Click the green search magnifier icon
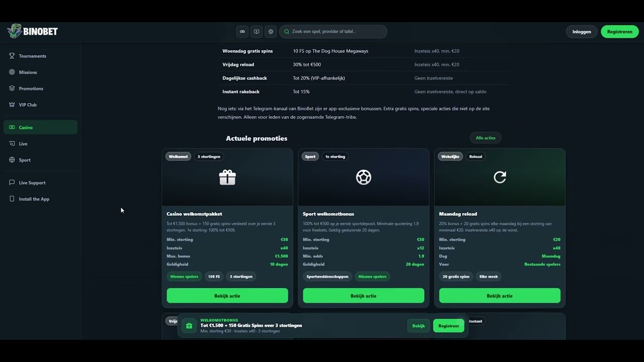644x362 pixels. tap(287, 31)
